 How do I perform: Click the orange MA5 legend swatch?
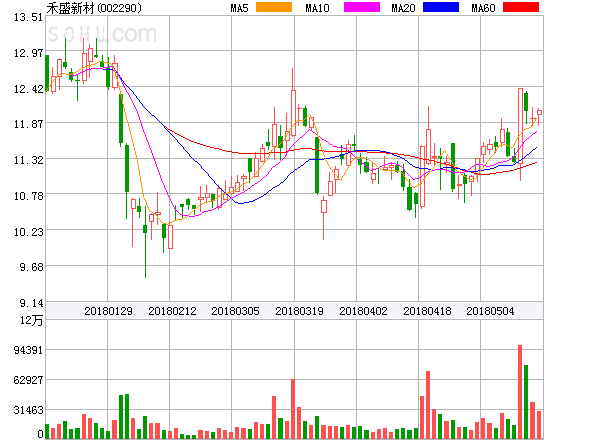point(274,7)
